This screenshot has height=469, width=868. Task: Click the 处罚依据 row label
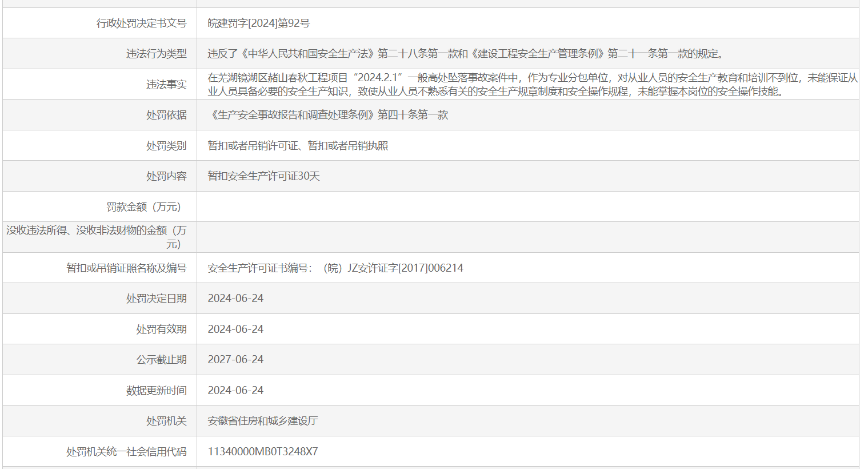[x=166, y=115]
